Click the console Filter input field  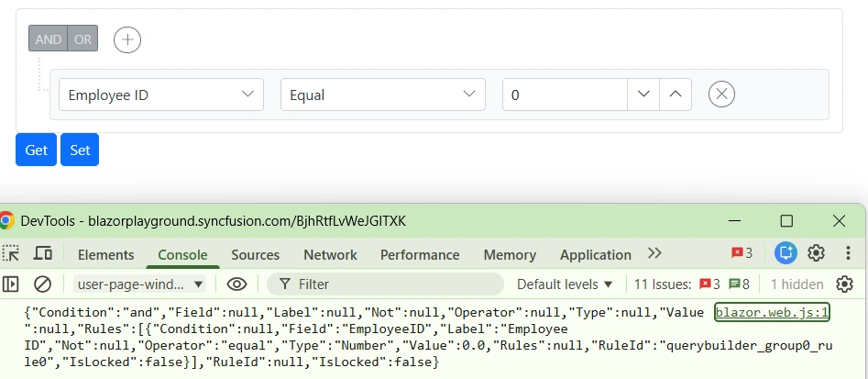(385, 284)
